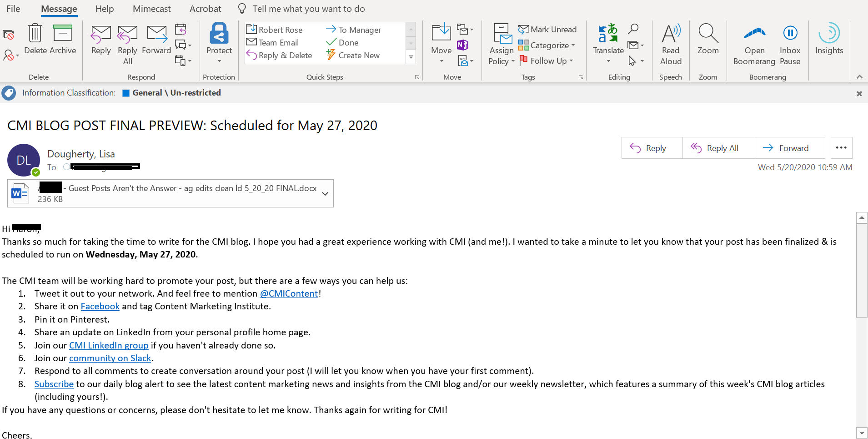The height and width of the screenshot is (439, 868).
Task: Archive the message from the ribbon
Action: [x=63, y=39]
